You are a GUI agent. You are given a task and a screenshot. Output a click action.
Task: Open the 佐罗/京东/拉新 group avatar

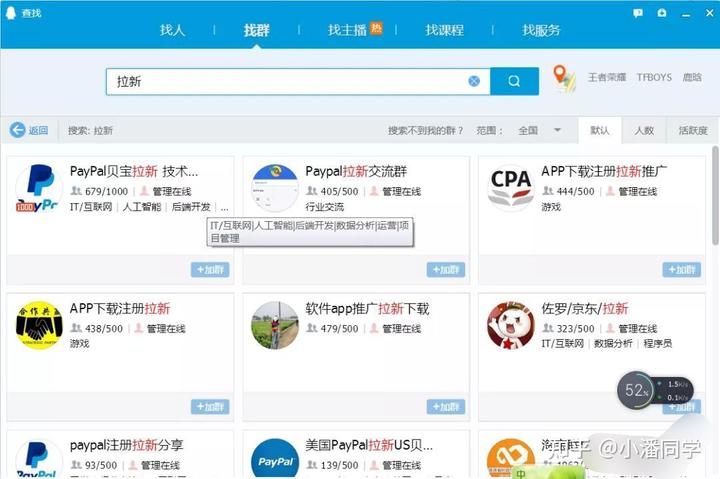click(x=511, y=325)
